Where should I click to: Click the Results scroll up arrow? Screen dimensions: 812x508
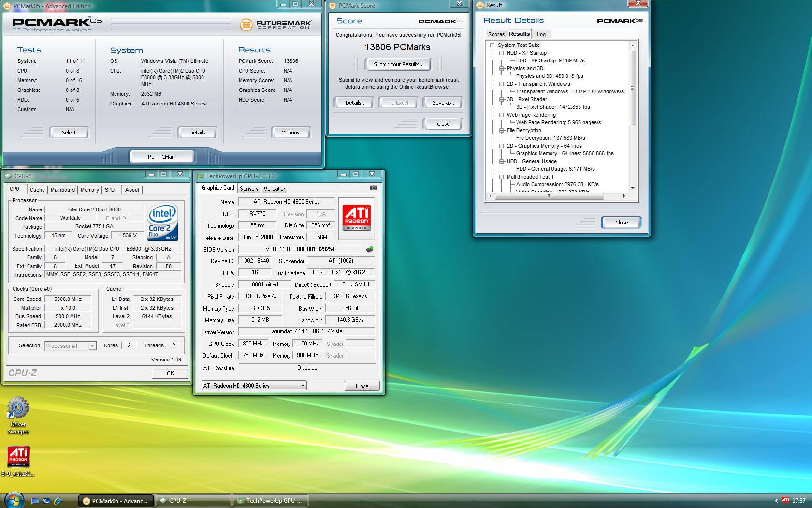point(632,45)
